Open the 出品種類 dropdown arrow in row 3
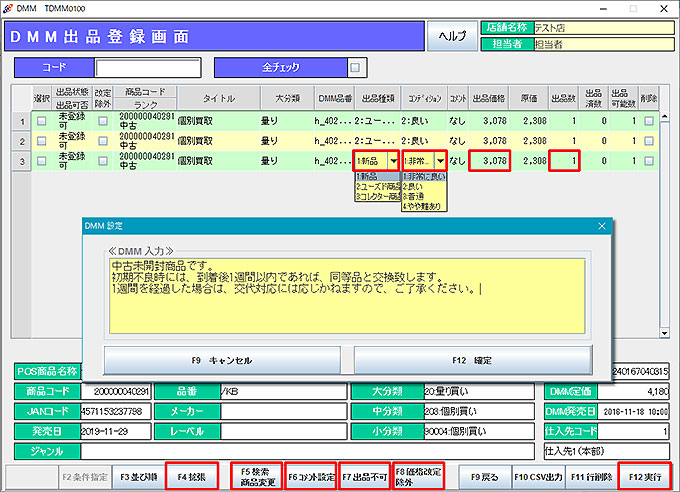This screenshot has width=680, height=492. click(393, 160)
